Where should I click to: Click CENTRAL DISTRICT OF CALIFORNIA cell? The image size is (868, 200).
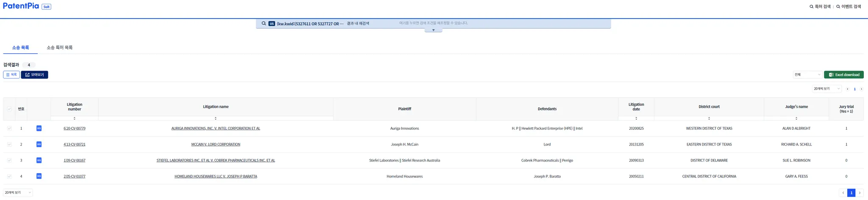coord(709,176)
